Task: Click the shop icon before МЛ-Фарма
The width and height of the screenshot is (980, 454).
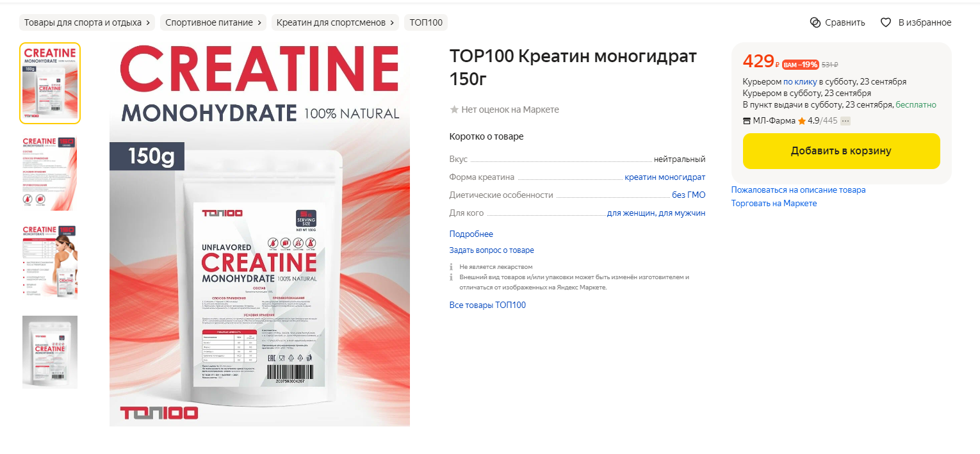Action: coord(747,121)
